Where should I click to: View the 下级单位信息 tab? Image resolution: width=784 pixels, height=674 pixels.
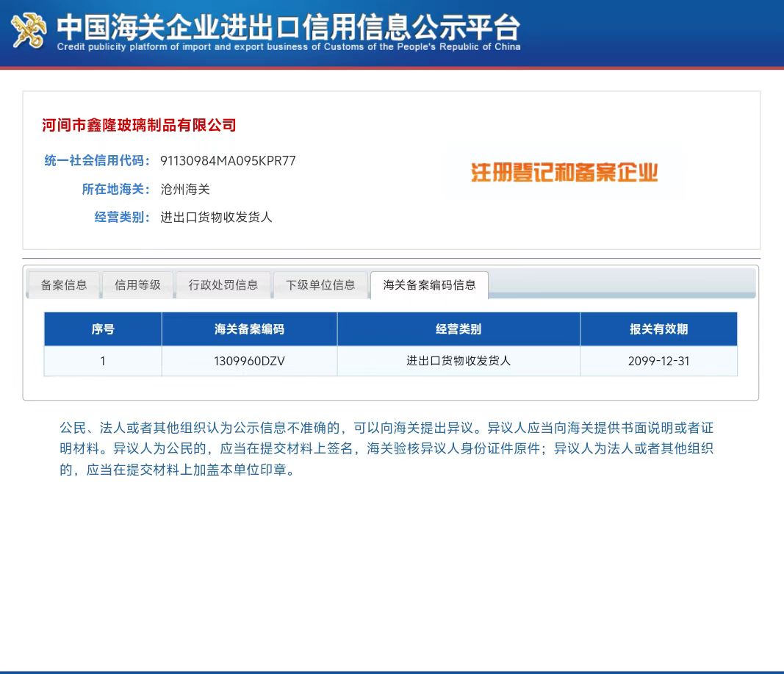coord(320,285)
